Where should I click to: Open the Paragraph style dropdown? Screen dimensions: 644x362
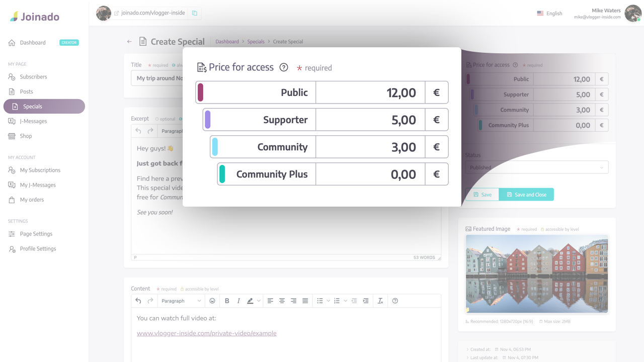tap(181, 300)
